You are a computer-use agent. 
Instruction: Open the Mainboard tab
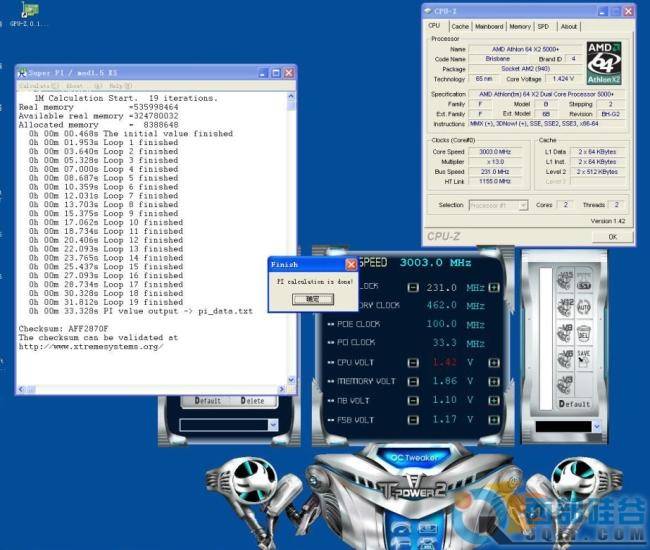coord(489,27)
